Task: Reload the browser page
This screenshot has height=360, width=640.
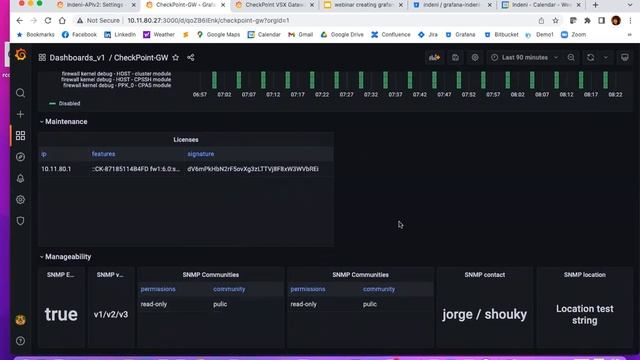Action: tap(48, 20)
